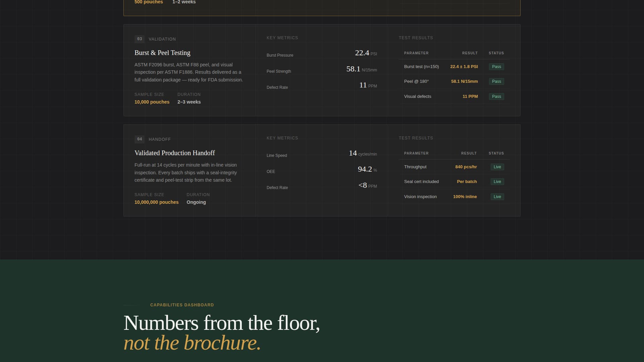Click the Capabilities Dashboard section label
The width and height of the screenshot is (644, 362).
182,305
